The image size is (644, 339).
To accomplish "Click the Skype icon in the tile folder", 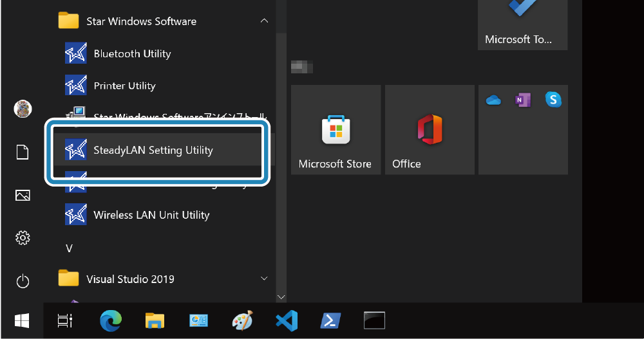I will pos(553,100).
